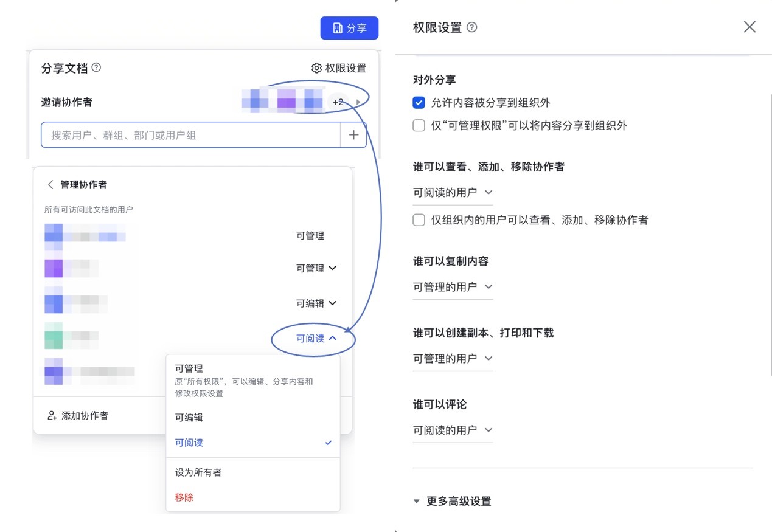The height and width of the screenshot is (532, 772).
Task: Click the blue 分享 share button
Action: click(x=349, y=28)
